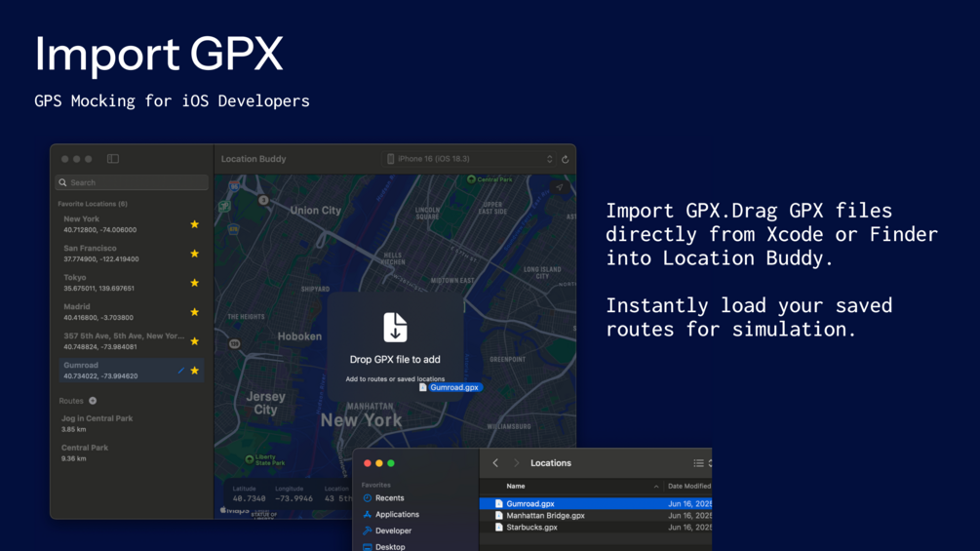Select the Gumroad location row

tap(132, 371)
